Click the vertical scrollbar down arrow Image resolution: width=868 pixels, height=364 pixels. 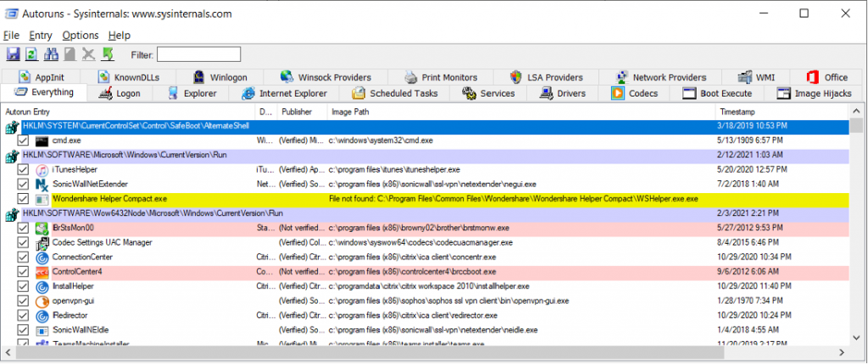[858, 336]
